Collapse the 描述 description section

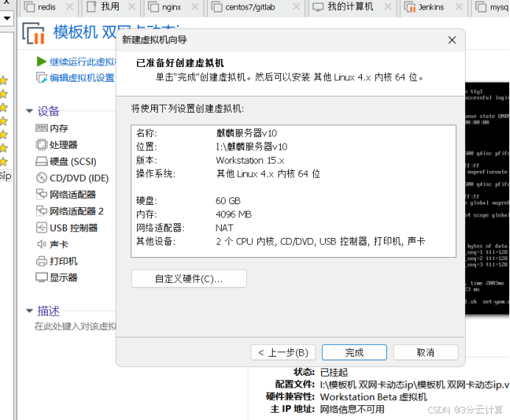tap(29, 311)
